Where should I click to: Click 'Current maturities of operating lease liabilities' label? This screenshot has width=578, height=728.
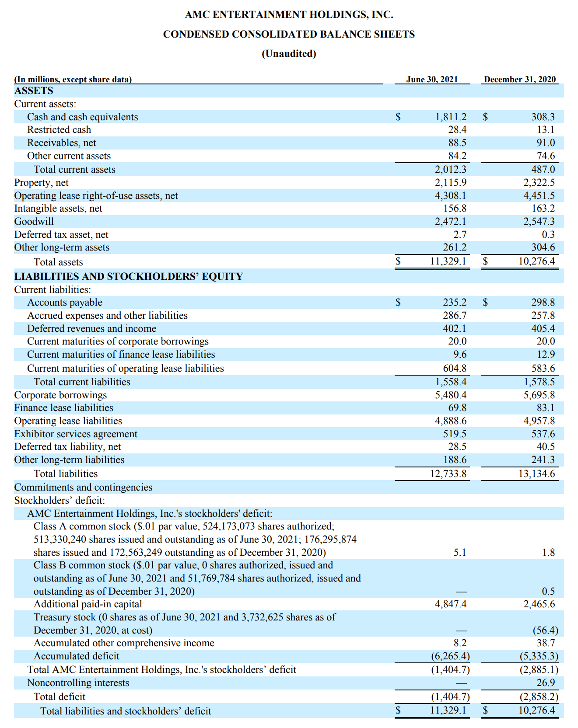(126, 369)
